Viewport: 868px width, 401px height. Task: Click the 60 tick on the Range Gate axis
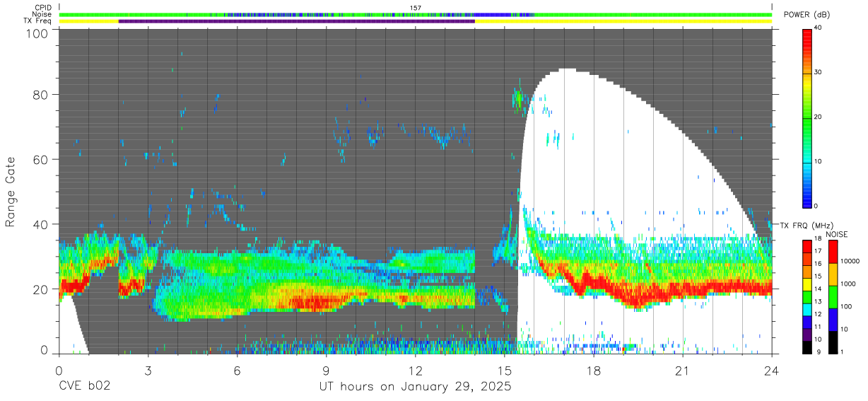(41, 160)
